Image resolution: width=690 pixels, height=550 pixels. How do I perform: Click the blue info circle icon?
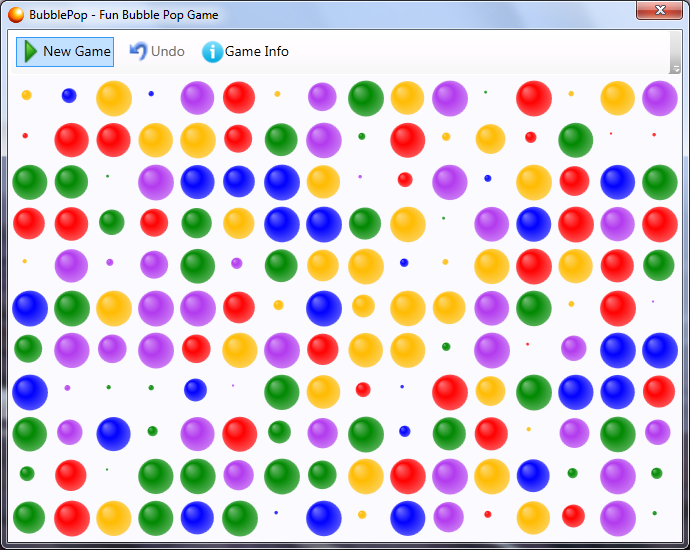pyautogui.click(x=212, y=52)
